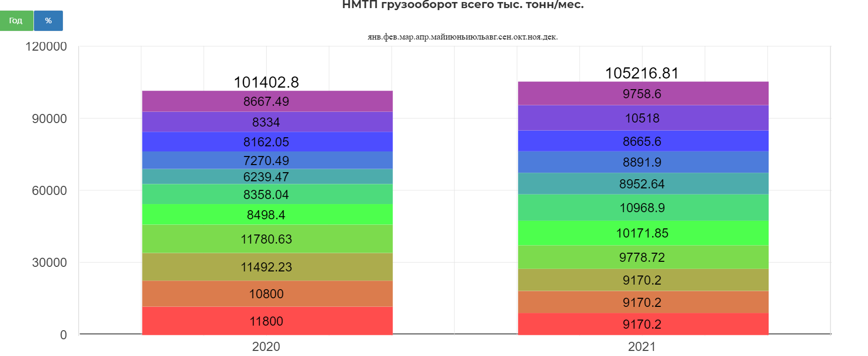
Task: Click the 2020 blue segment 8162.05
Action: point(267,142)
